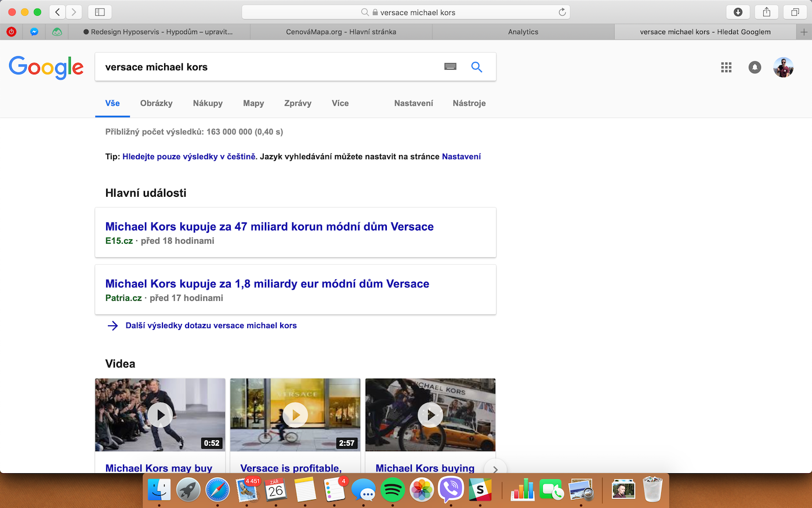The width and height of the screenshot is (812, 508).
Task: Open Nástroje search tools
Action: click(469, 103)
